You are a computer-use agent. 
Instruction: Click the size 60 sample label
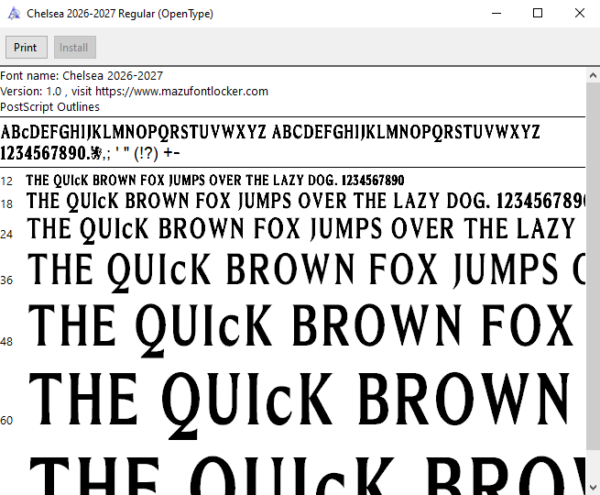click(x=7, y=420)
